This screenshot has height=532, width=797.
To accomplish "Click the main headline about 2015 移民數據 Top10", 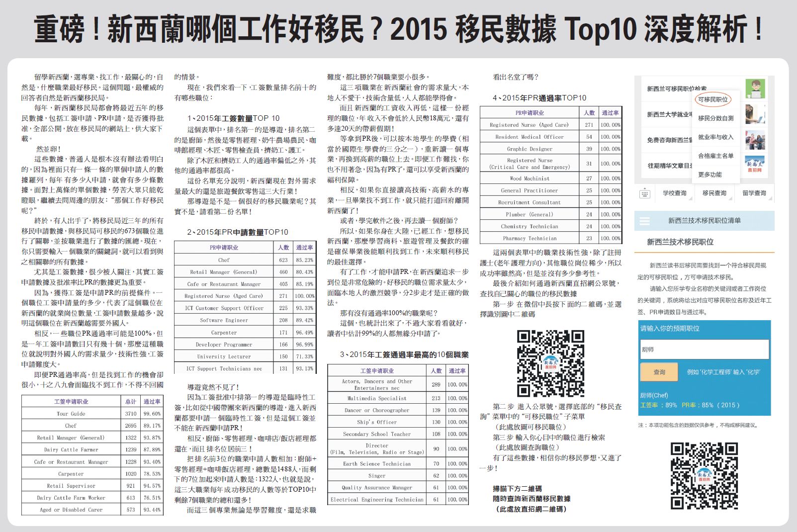I will (398, 29).
